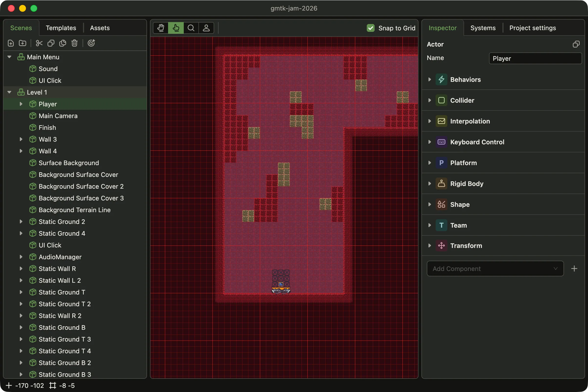Select Static Wall L 2
Viewport: 588px width, 392px height.
75,281
